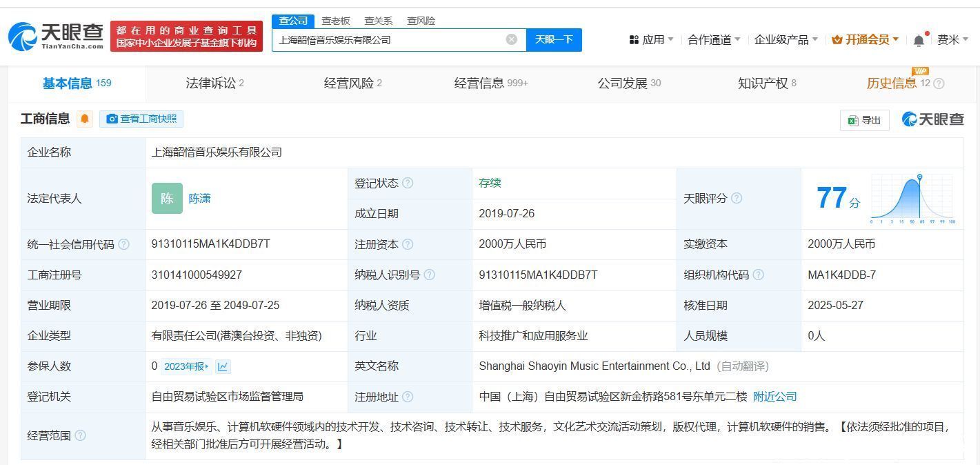This screenshot has width=980, height=465.
Task: Open the notification bell in the header
Action: (x=919, y=40)
